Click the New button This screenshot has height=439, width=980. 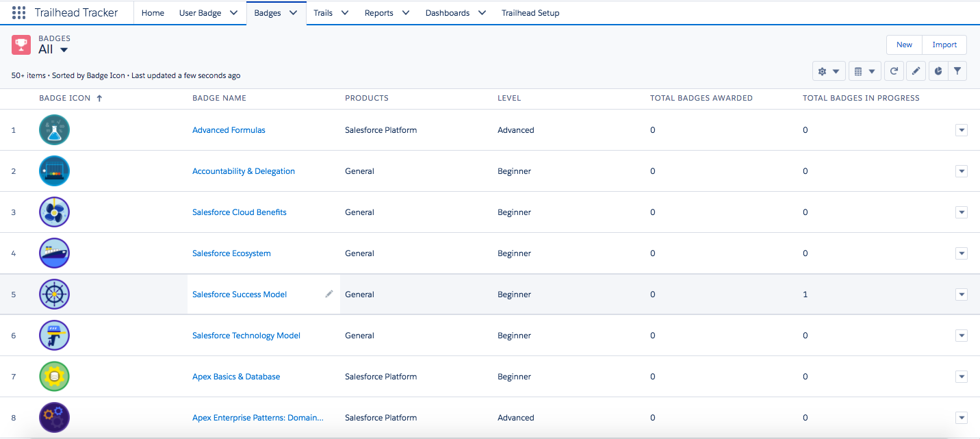point(903,44)
